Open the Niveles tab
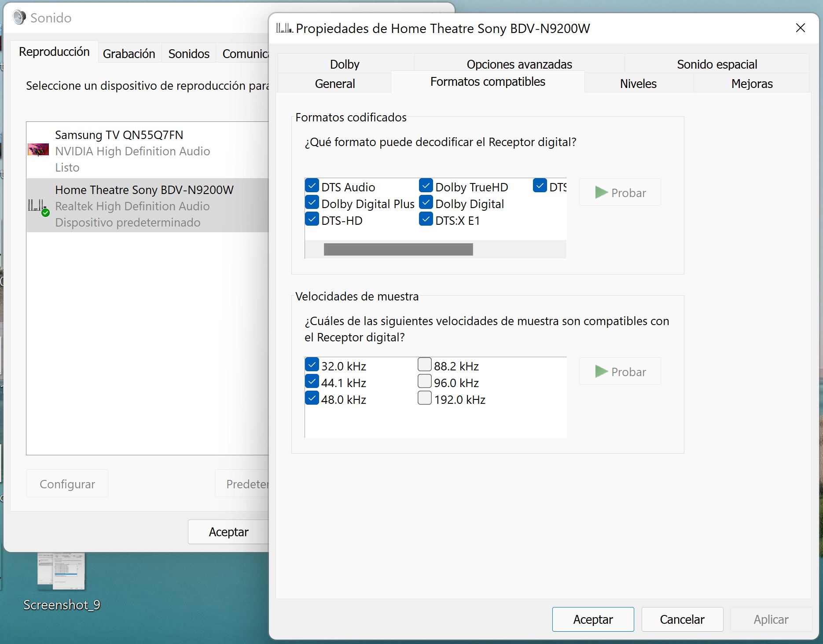Image resolution: width=823 pixels, height=644 pixels. tap(638, 83)
